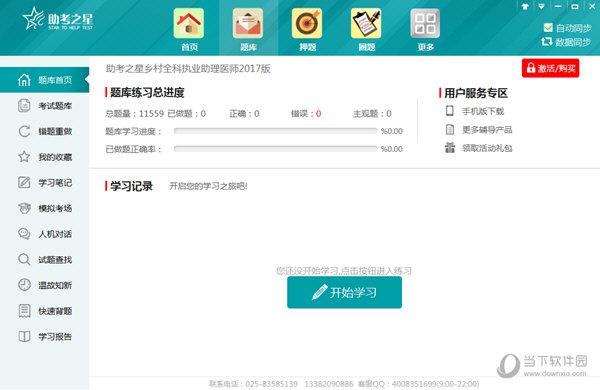The height and width of the screenshot is (390, 600).
Task: Expand the title bar dropdown arrow menu
Action: pos(541,7)
